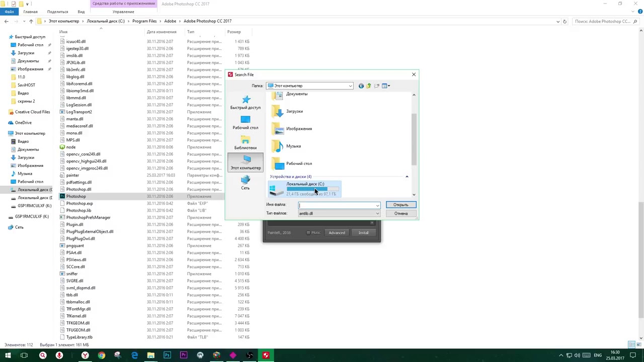Open the View menu icon in Search File dialog
The image size is (644, 362).
(x=386, y=86)
